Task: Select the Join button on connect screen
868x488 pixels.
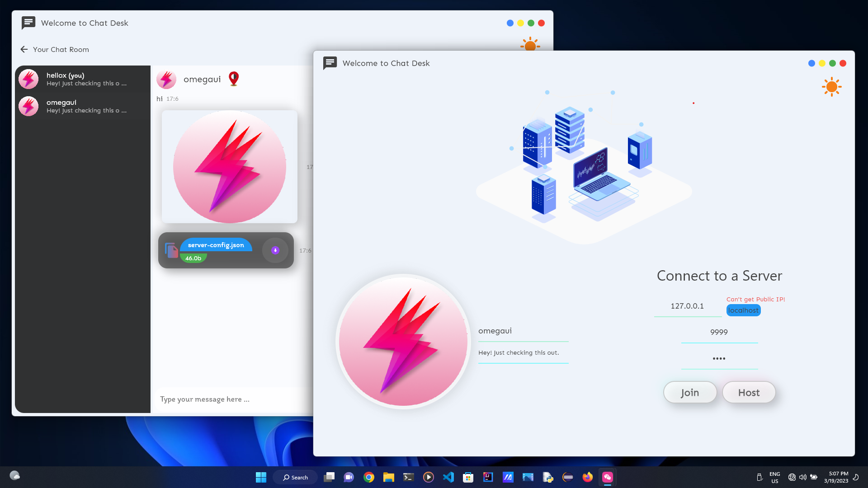Action: (690, 392)
